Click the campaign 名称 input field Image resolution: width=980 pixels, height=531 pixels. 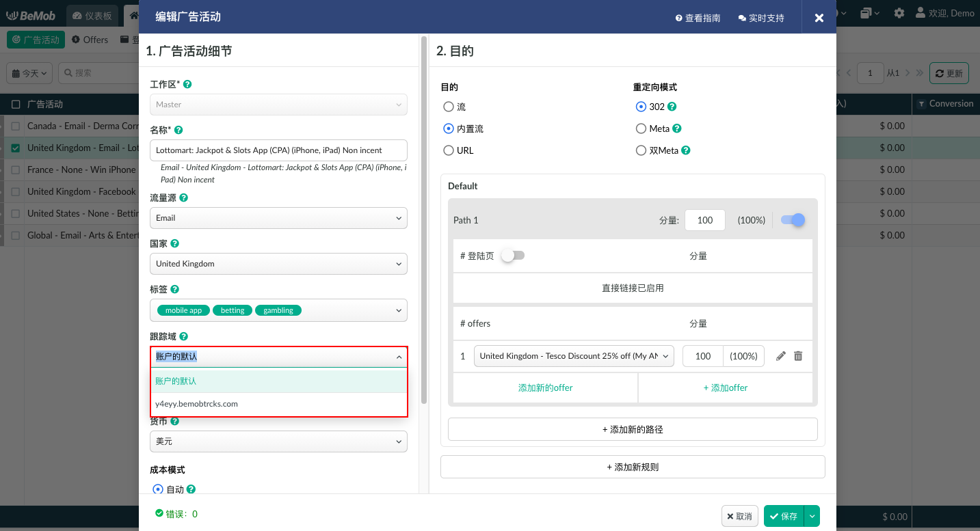point(278,150)
